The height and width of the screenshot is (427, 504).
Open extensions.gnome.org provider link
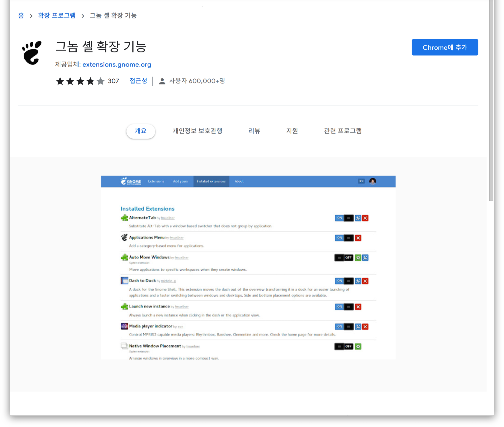click(x=117, y=65)
